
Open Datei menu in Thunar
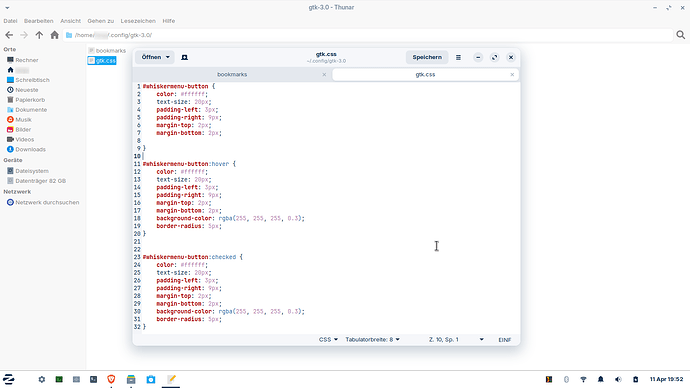click(10, 21)
